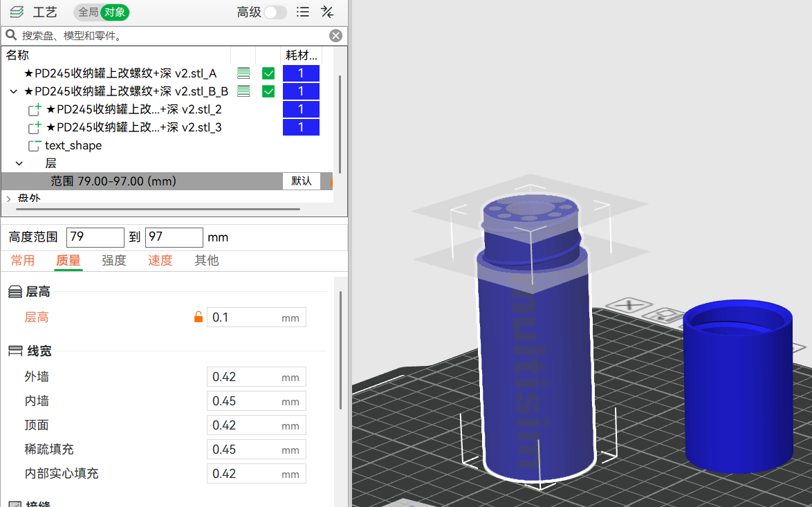Click the object list vertical scrollbar
812x507 pixels.
(340, 125)
